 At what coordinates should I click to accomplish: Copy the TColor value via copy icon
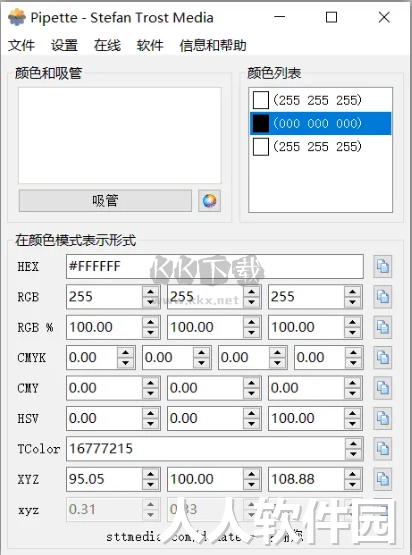coord(382,449)
